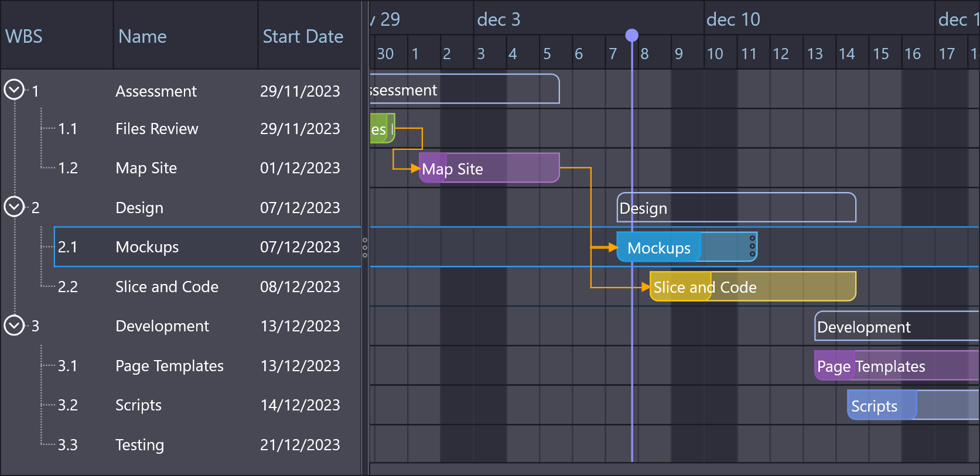Collapse the Design group chevron
This screenshot has width=980, height=476.
coord(14,207)
